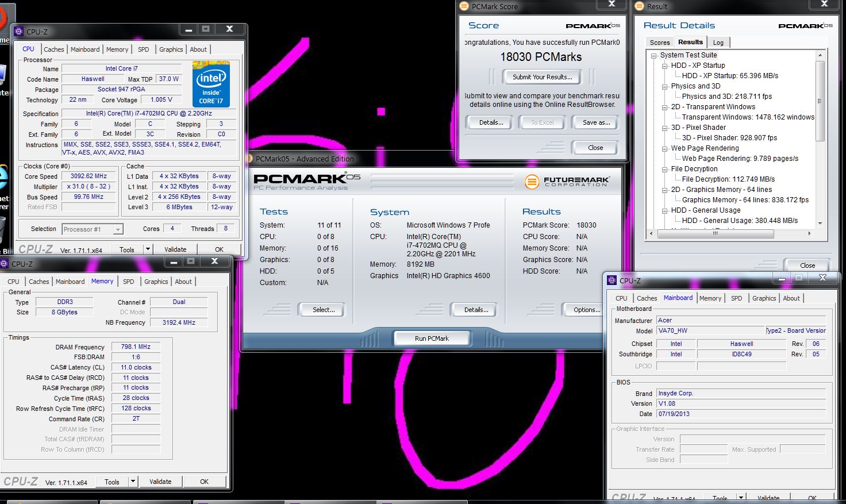Select Web Page Rendering: 9.789 pages/s row
846x504 pixels.
coord(740,159)
